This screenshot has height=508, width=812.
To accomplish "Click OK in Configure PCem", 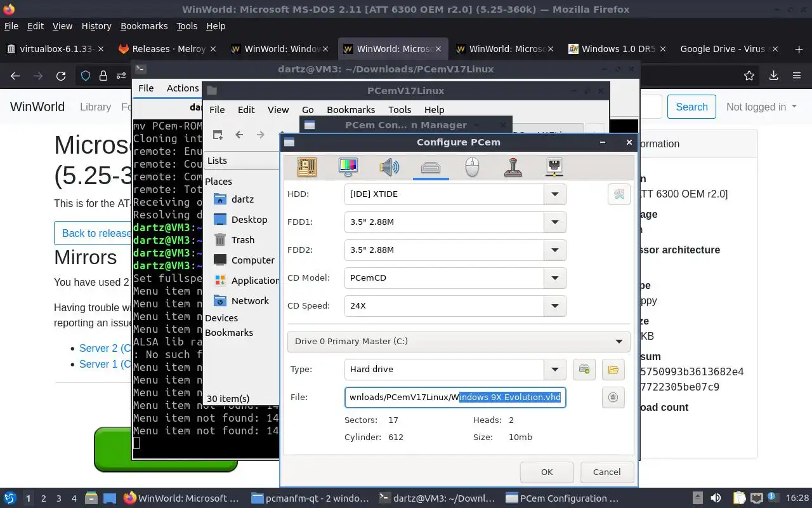I will click(547, 472).
